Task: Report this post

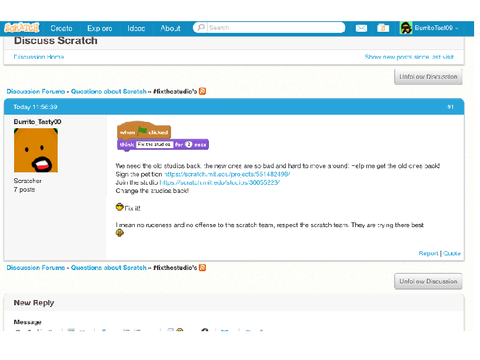Action: click(x=428, y=253)
